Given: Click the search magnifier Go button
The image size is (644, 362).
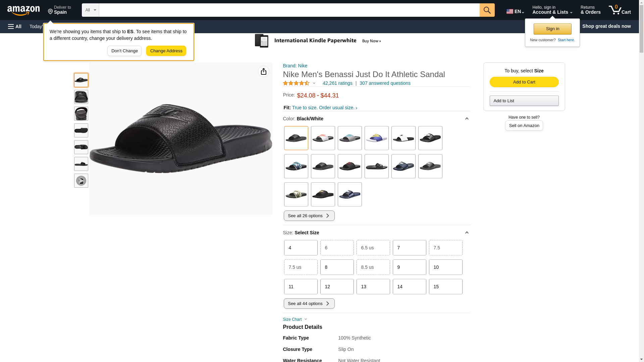Looking at the screenshot, I should [x=487, y=10].
